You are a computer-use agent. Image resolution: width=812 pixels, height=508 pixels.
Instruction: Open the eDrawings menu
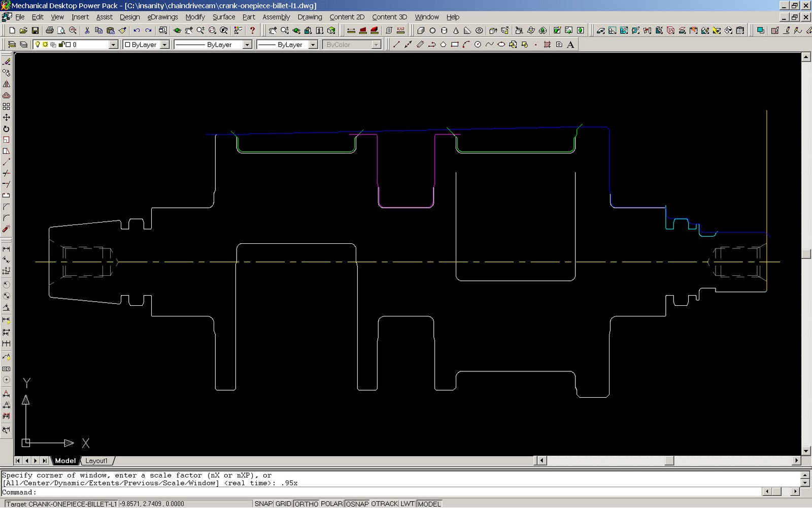[x=162, y=17]
